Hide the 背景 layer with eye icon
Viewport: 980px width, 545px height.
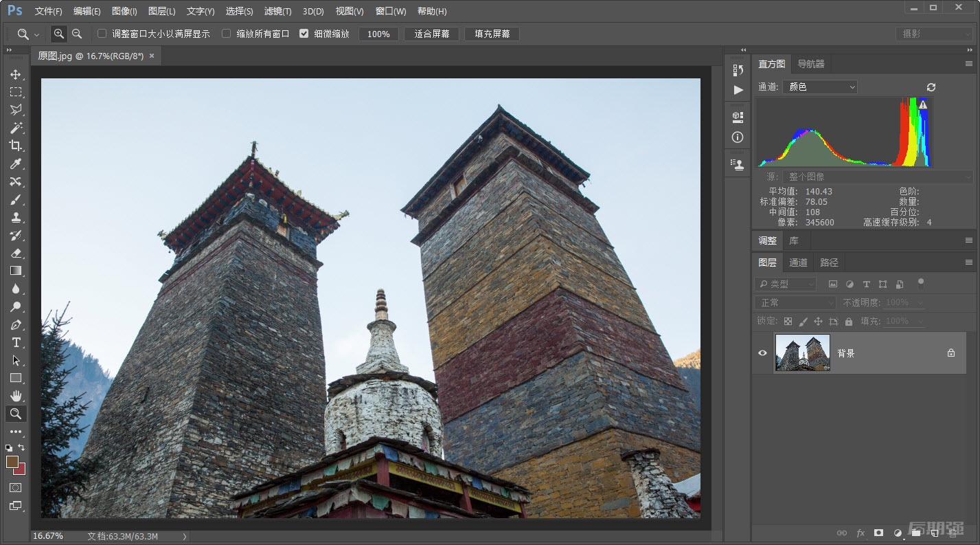click(762, 353)
